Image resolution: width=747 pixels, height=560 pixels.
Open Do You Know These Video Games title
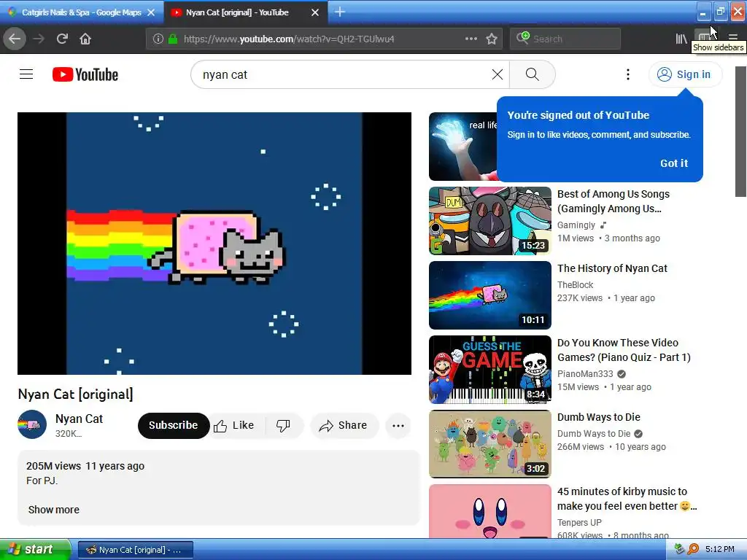click(624, 350)
